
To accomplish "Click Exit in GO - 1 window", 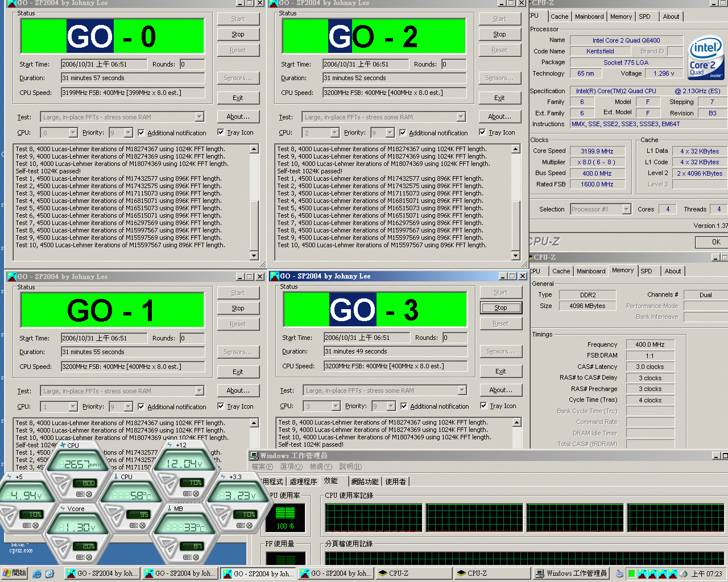I will point(238,372).
